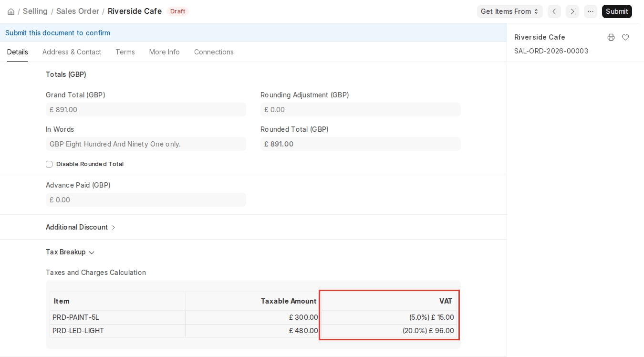Select Rounding Adjustment £ 0.00 field
This screenshot has height=357, width=644.
(x=361, y=110)
